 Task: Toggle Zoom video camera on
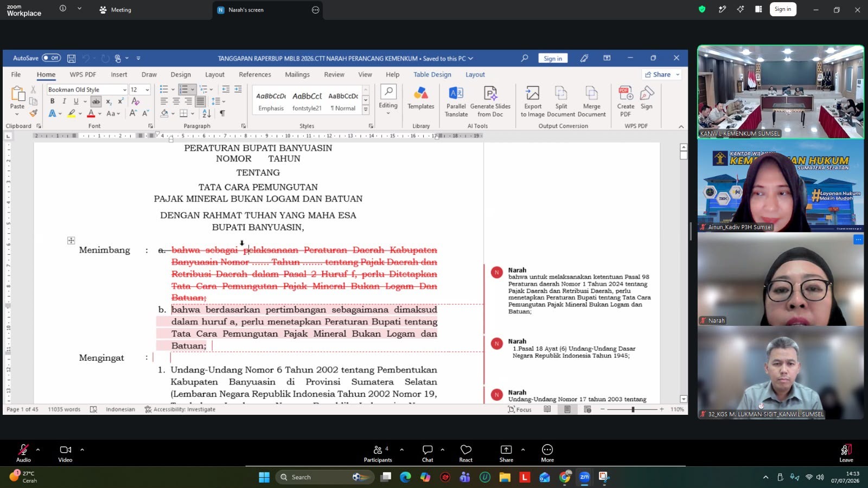[65, 453]
